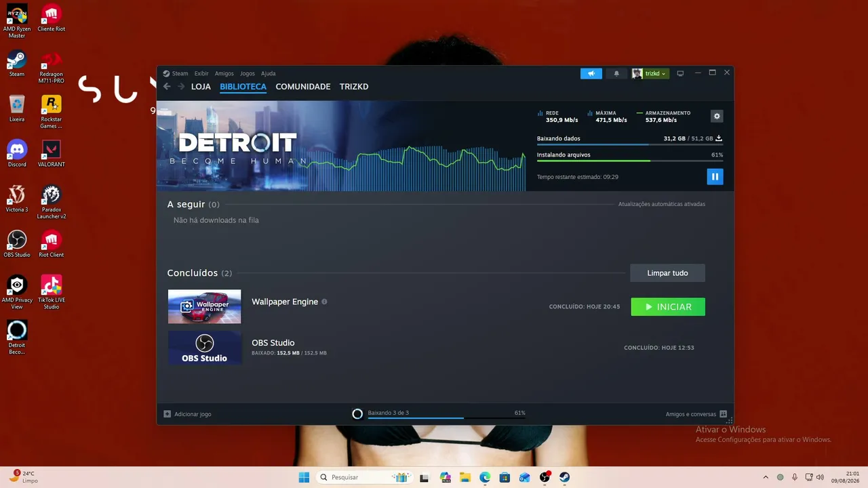Open Microsoft Edge from the taskbar
Screen dimensions: 868x488
pos(485,477)
